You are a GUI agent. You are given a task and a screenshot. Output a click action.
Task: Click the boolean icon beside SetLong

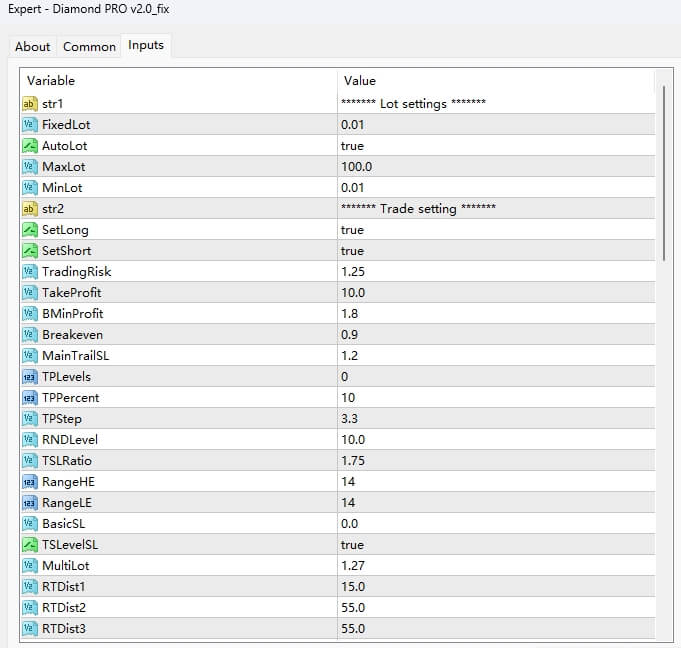point(30,230)
